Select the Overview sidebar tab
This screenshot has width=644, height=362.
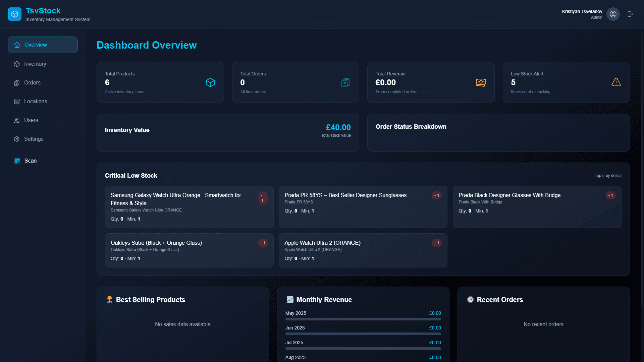(43, 45)
